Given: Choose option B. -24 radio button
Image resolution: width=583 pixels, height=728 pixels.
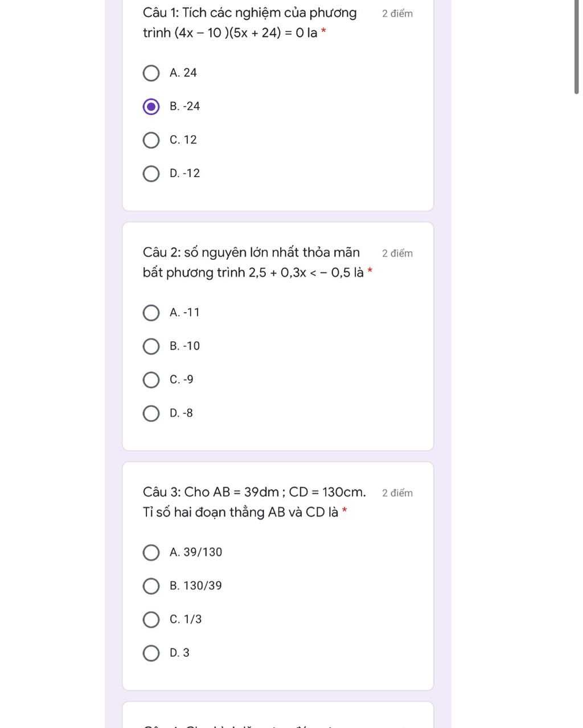Looking at the screenshot, I should pos(151,107).
